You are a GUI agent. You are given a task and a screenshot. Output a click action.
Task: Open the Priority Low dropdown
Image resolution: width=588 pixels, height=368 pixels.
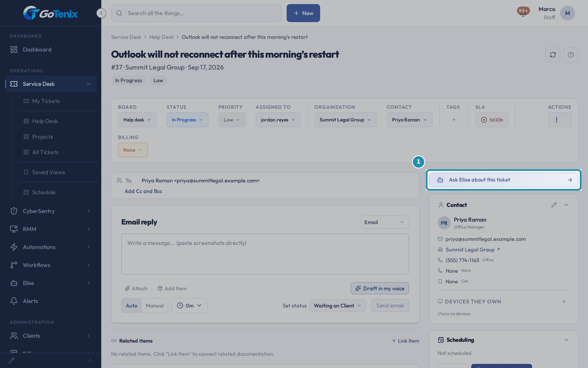click(232, 120)
